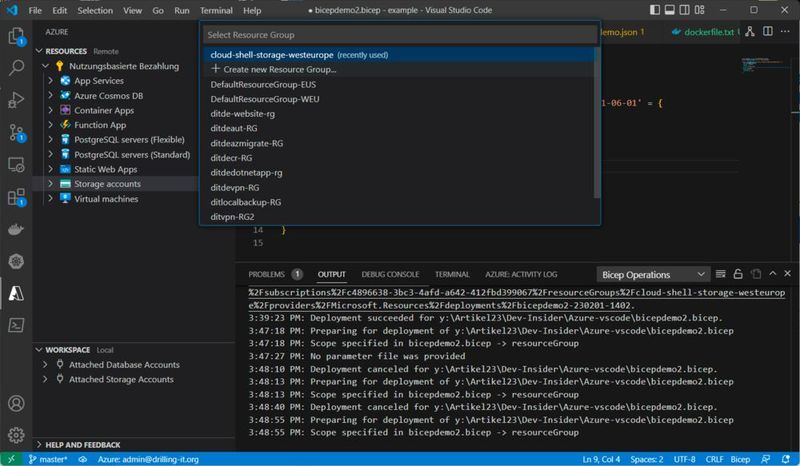
Task: Open the Kubernetes view in activity bar
Action: click(x=16, y=261)
